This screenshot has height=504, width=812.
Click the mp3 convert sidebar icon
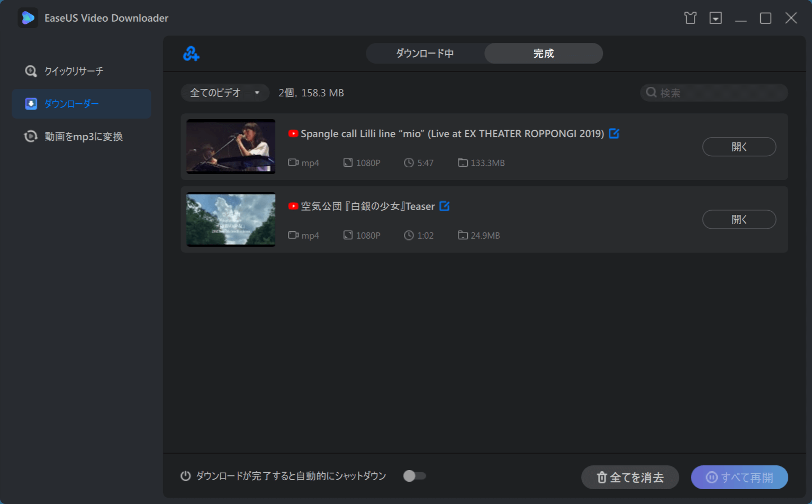31,137
